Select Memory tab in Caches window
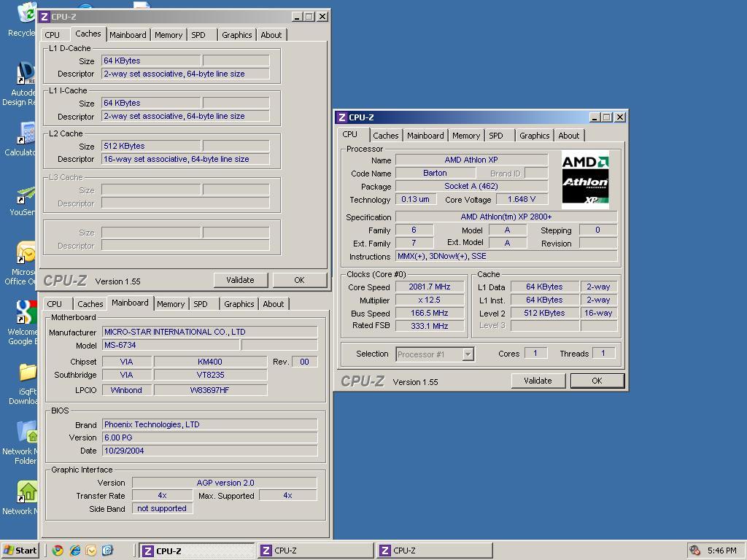 (169, 35)
